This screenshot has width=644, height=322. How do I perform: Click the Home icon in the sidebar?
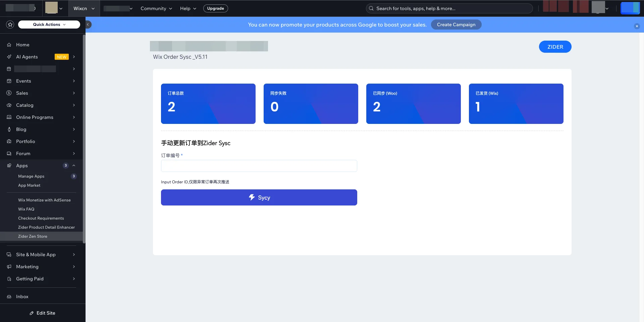pyautogui.click(x=9, y=45)
